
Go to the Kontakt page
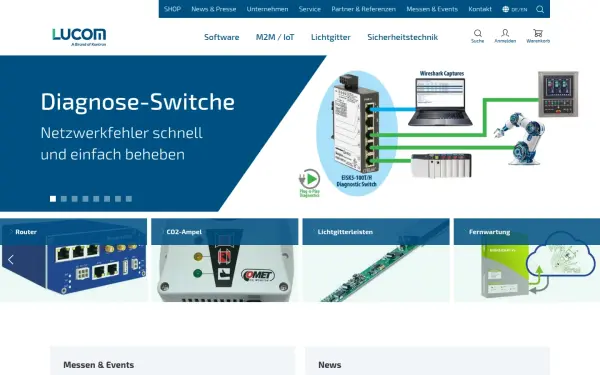tap(480, 9)
